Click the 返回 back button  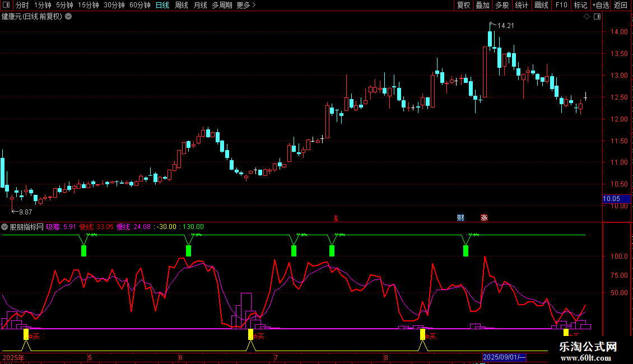621,6
